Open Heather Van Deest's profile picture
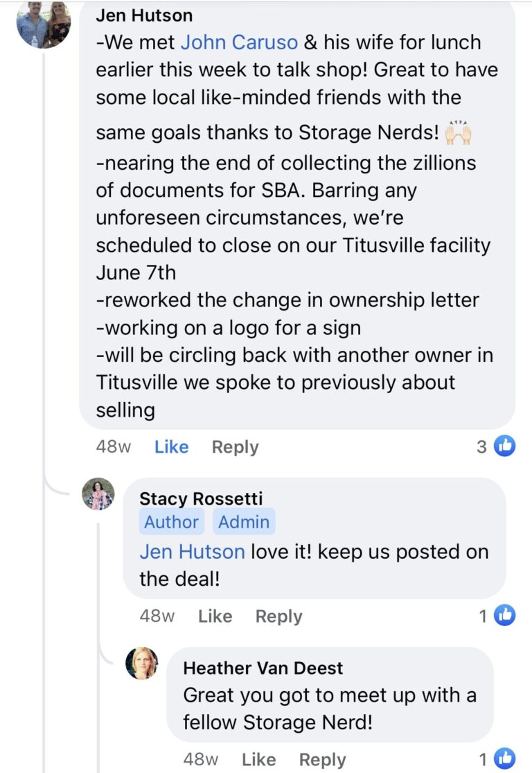532x773 pixels. point(141,663)
